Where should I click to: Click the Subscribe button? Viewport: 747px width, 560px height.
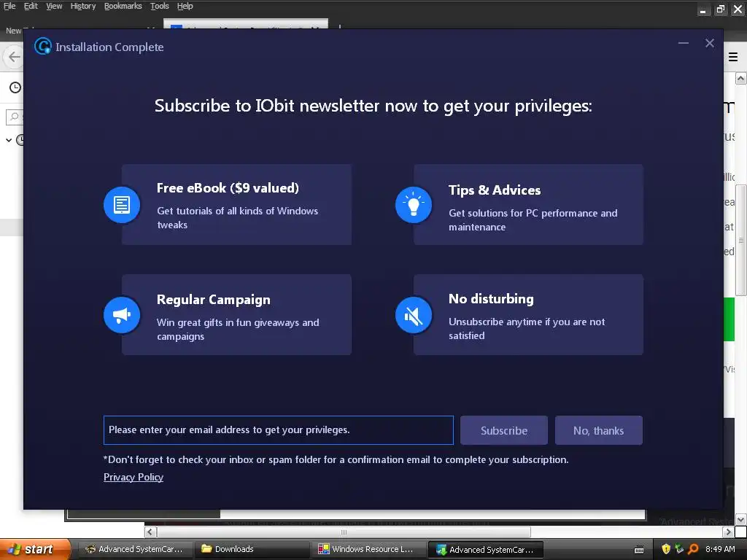[x=503, y=430]
